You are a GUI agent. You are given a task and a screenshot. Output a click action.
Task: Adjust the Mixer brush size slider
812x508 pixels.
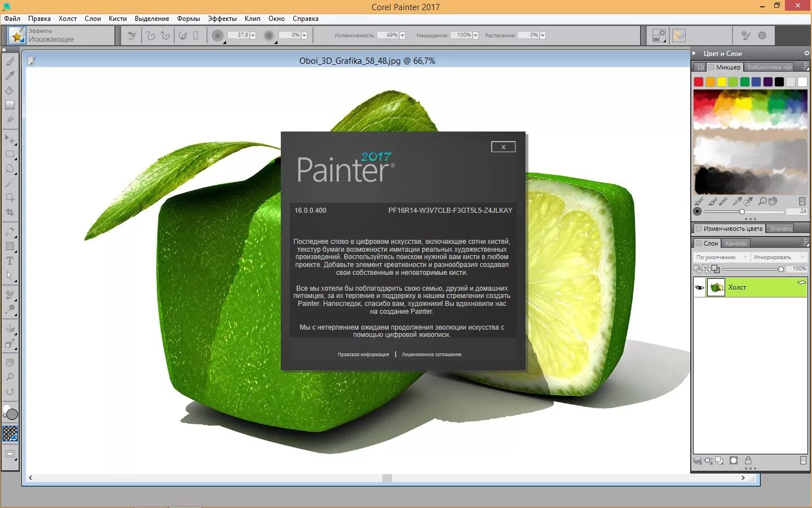(744, 212)
